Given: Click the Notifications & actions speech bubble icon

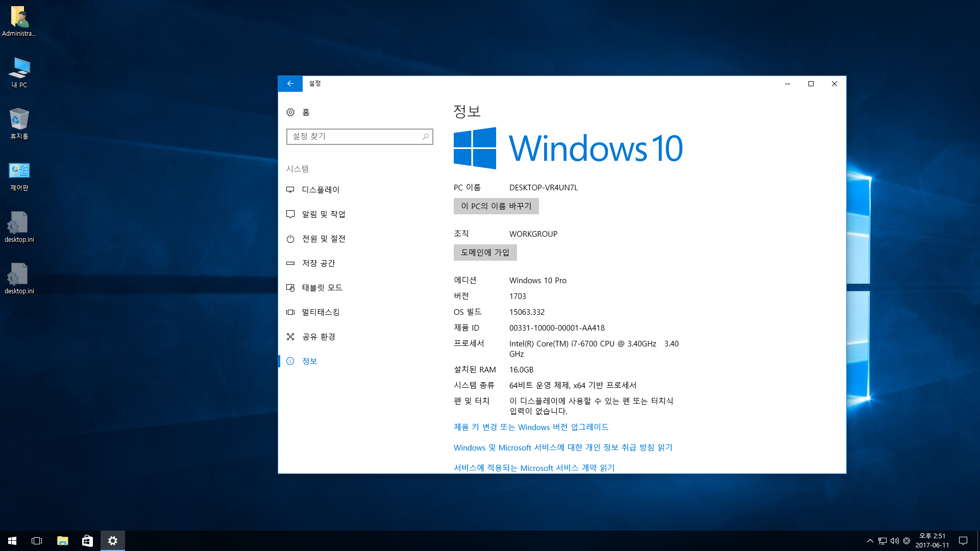Looking at the screenshot, I should (x=290, y=214).
